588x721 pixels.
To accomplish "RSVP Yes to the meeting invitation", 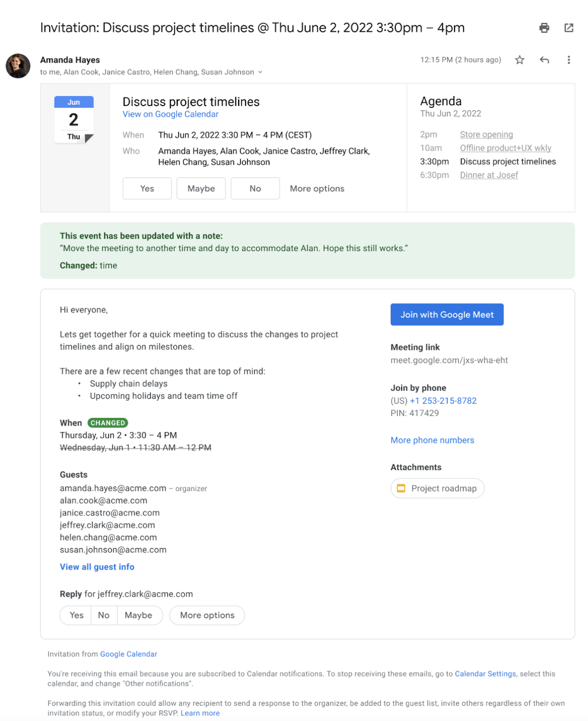I will (x=147, y=188).
